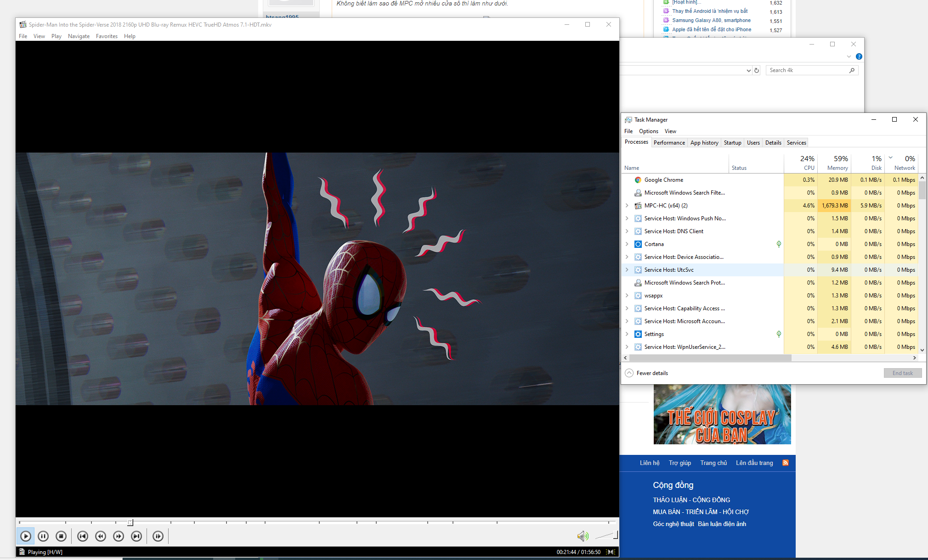
Task: Stop the video in MPC-HC
Action: click(61, 536)
